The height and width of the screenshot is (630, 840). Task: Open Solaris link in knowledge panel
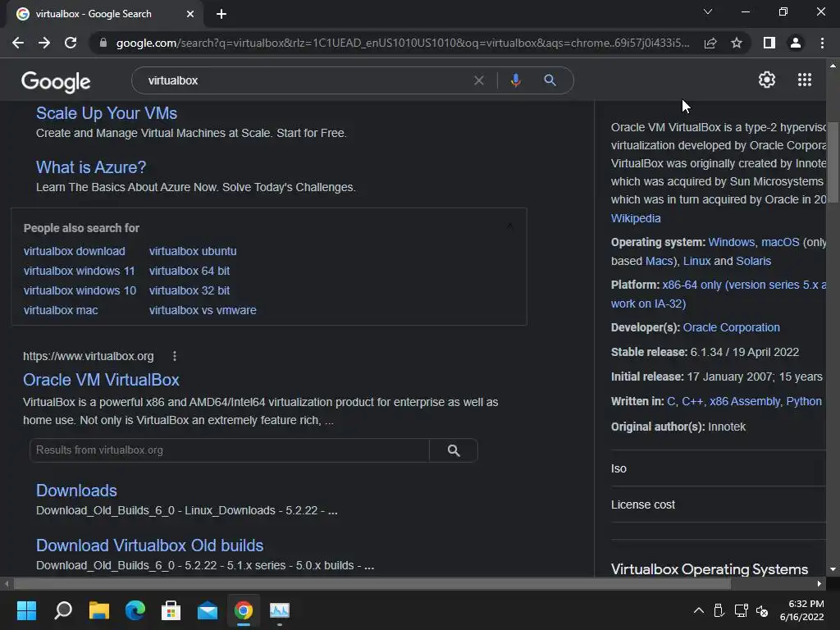pyautogui.click(x=753, y=261)
